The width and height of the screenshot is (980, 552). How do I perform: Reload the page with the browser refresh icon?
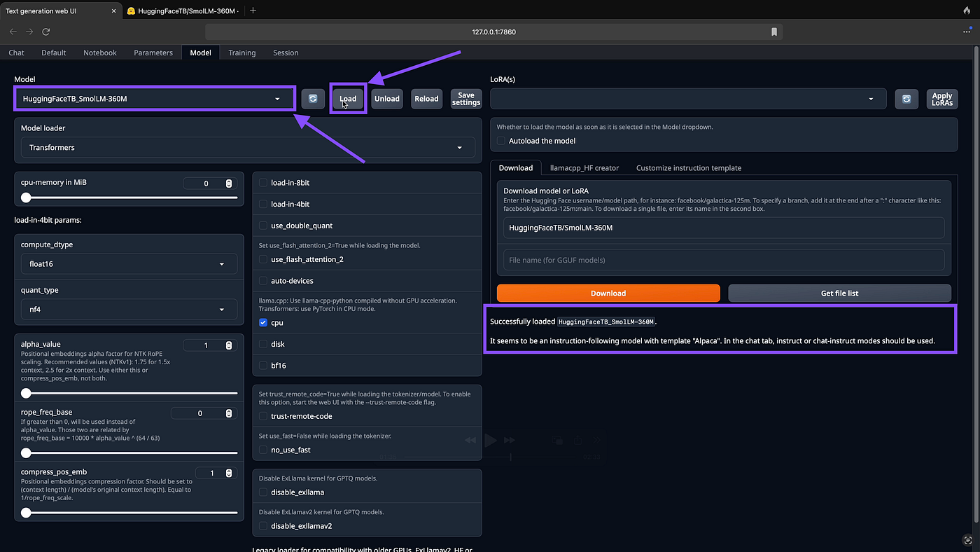[46, 32]
